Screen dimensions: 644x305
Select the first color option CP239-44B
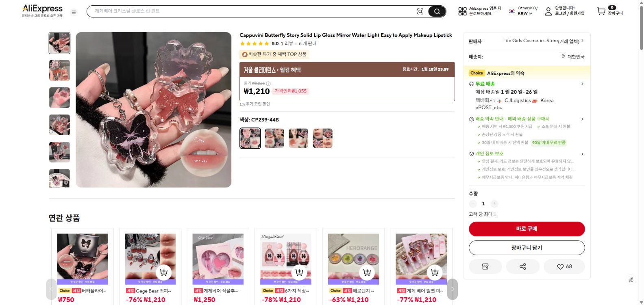pos(250,138)
